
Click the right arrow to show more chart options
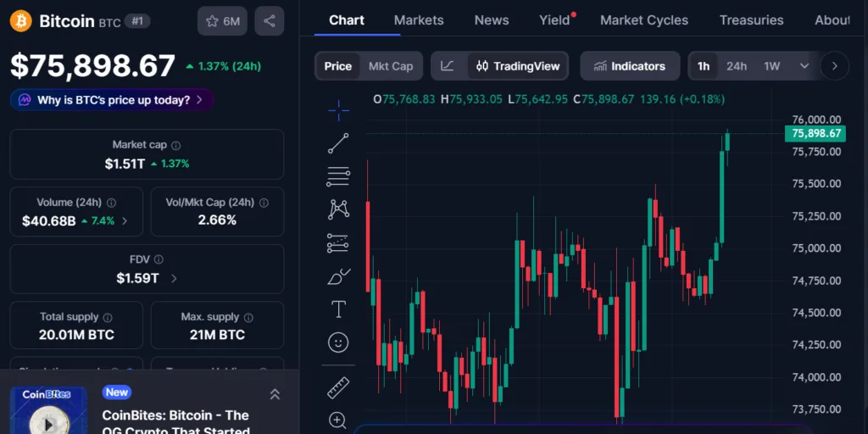(834, 66)
